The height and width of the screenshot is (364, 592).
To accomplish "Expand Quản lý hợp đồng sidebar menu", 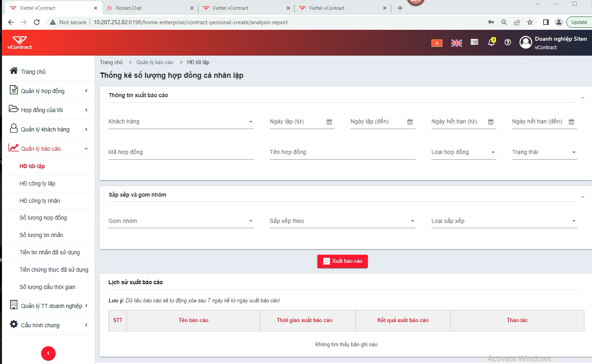I will tap(48, 91).
